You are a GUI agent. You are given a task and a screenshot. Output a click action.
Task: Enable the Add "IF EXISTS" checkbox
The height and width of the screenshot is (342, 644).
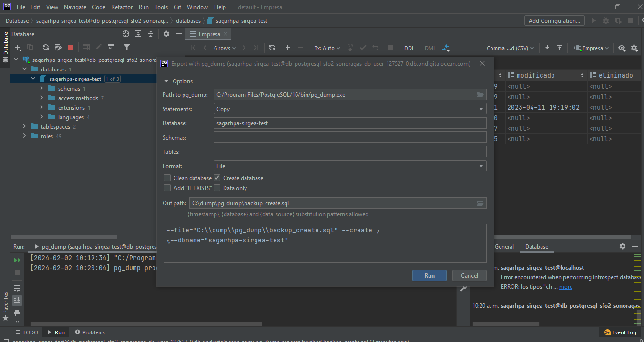(x=167, y=188)
